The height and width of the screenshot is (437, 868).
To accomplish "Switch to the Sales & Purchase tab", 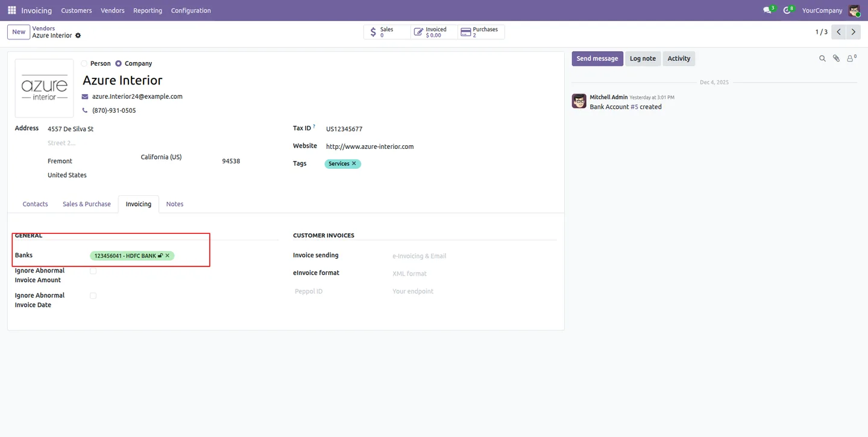I will tap(87, 204).
